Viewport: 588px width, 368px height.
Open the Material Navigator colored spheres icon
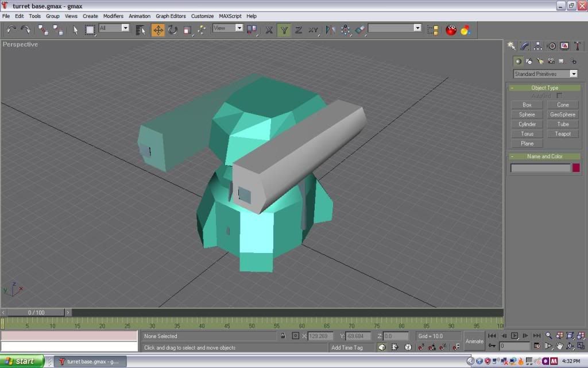(x=466, y=30)
